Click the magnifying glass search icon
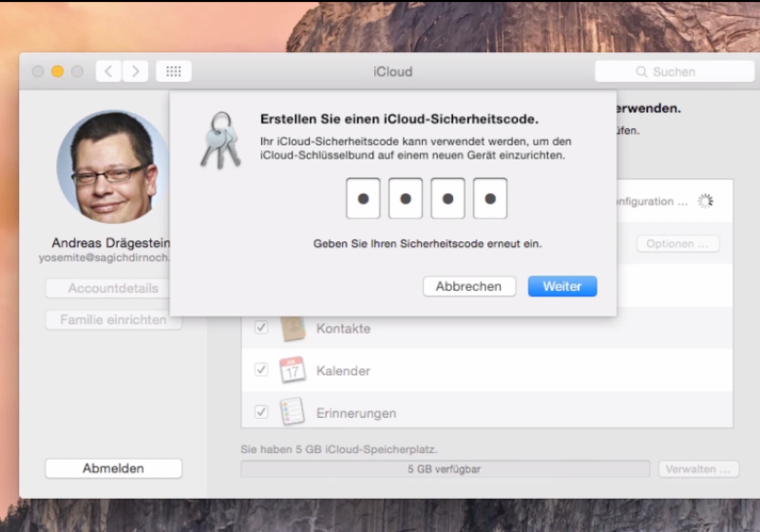Screen dimensions: 760x532 (x=641, y=71)
